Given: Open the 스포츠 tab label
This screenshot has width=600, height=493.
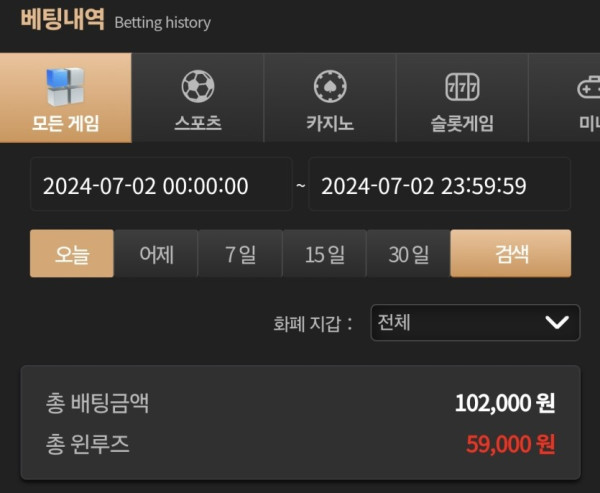Looking at the screenshot, I should pyautogui.click(x=198, y=123).
